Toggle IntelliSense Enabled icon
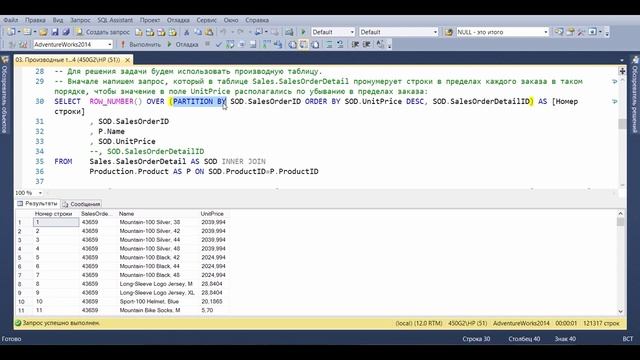Viewport: 640px width, 360px height. [253, 44]
